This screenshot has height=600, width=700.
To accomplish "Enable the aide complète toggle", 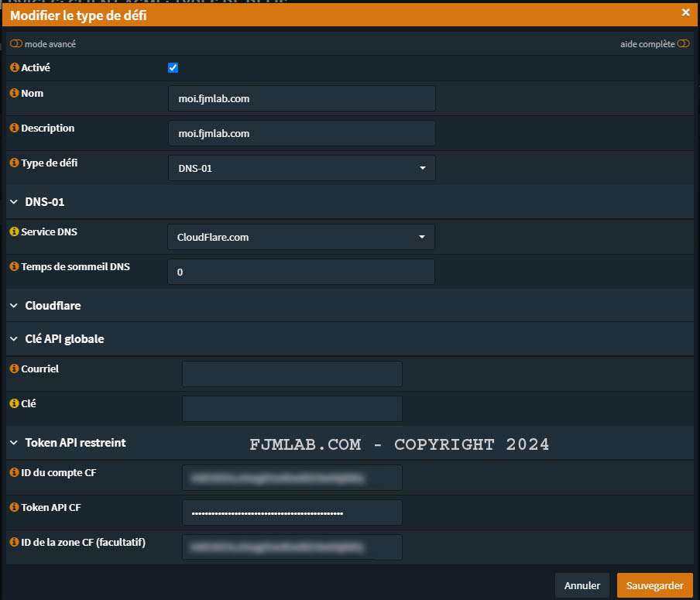I will point(682,44).
